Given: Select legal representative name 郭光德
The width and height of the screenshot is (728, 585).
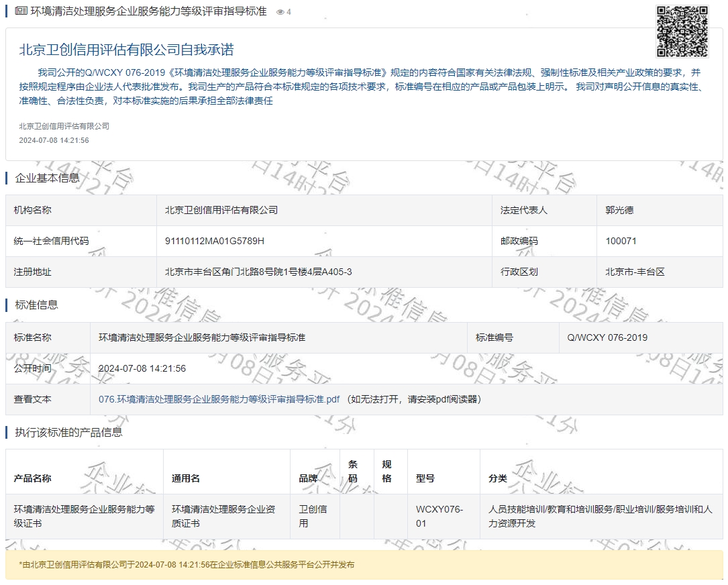Looking at the screenshot, I should [619, 211].
